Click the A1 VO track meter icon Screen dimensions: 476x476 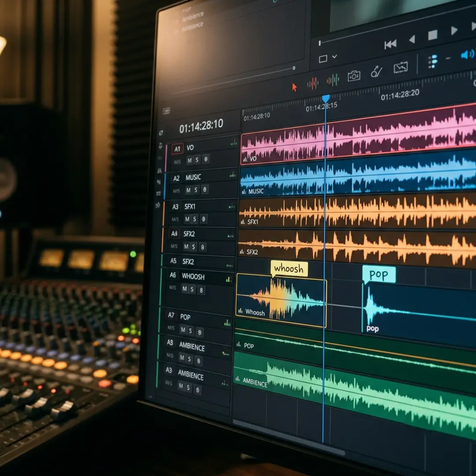tap(234, 142)
